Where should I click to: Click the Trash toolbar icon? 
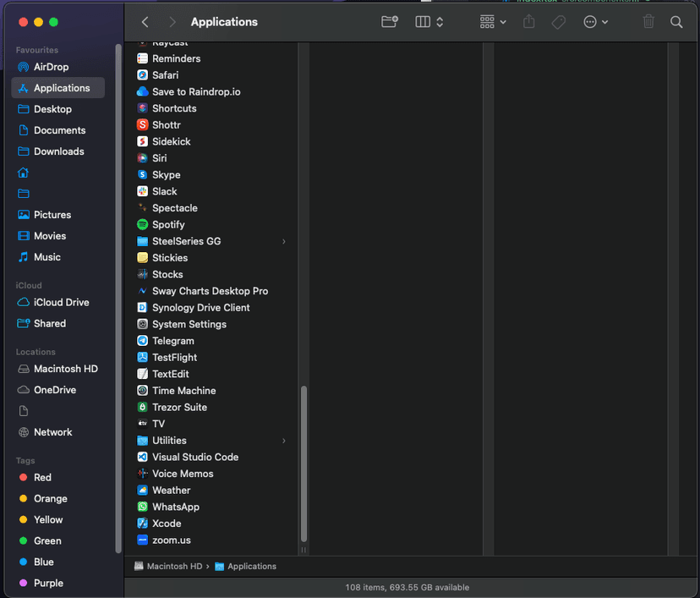click(648, 21)
